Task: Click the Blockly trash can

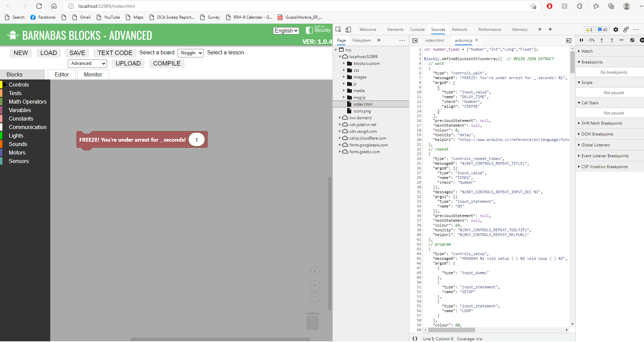Action: click(312, 321)
